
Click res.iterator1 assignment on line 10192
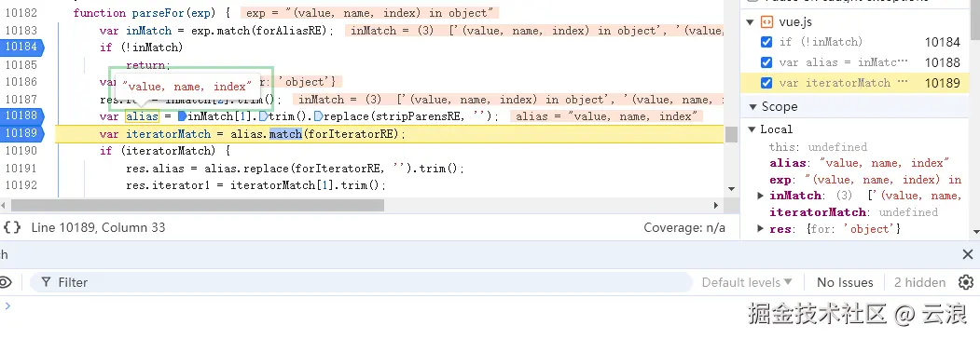click(x=255, y=185)
